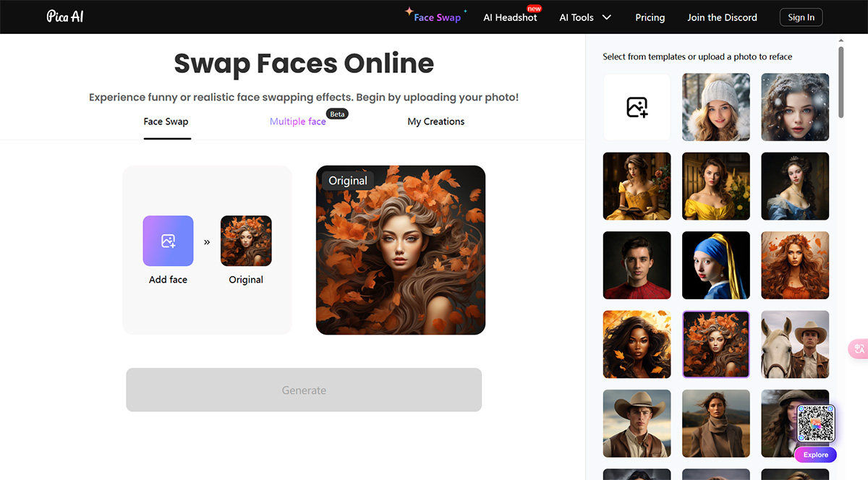Click the Face Swap sparkle icon in navbar
This screenshot has width=868, height=480.
click(411, 12)
